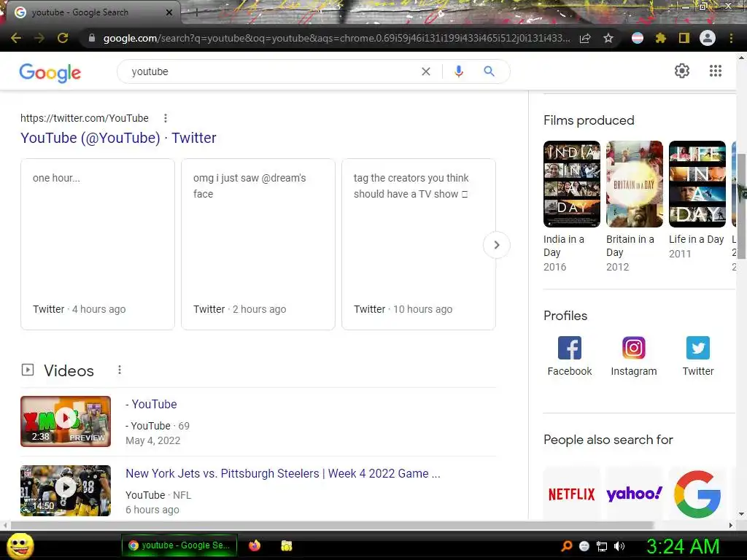Select Netflix in People also search for
The width and height of the screenshot is (747, 560).
(x=572, y=494)
